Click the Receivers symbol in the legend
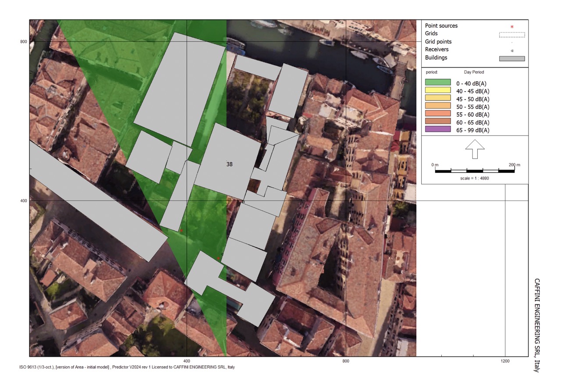561x392 pixels. tap(511, 51)
